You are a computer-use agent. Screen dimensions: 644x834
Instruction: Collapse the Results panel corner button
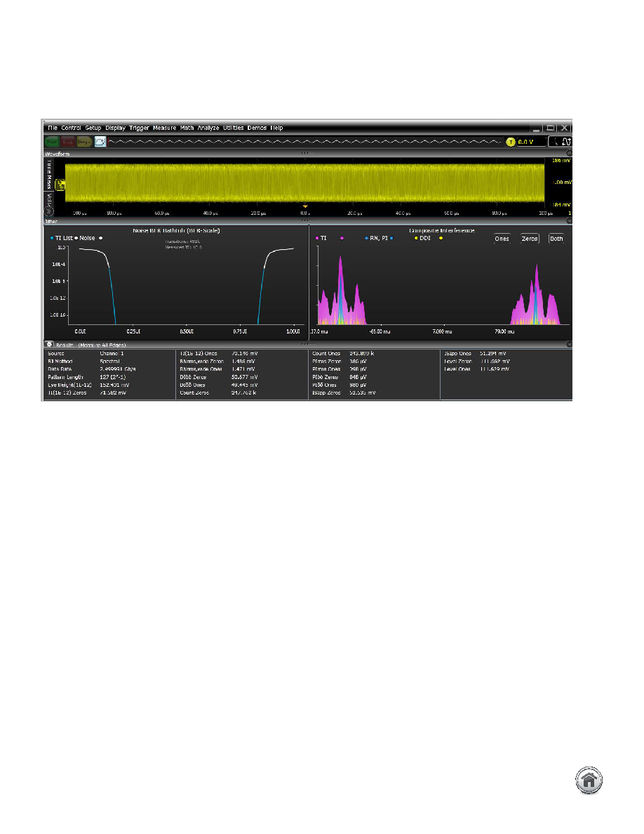coord(568,344)
